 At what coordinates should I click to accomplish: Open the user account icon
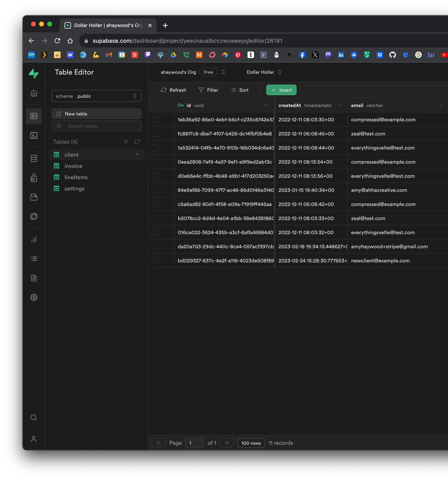(x=34, y=439)
